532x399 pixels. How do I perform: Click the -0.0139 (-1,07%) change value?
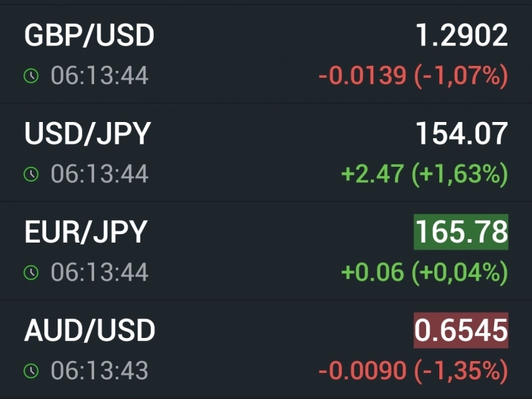[x=413, y=76]
